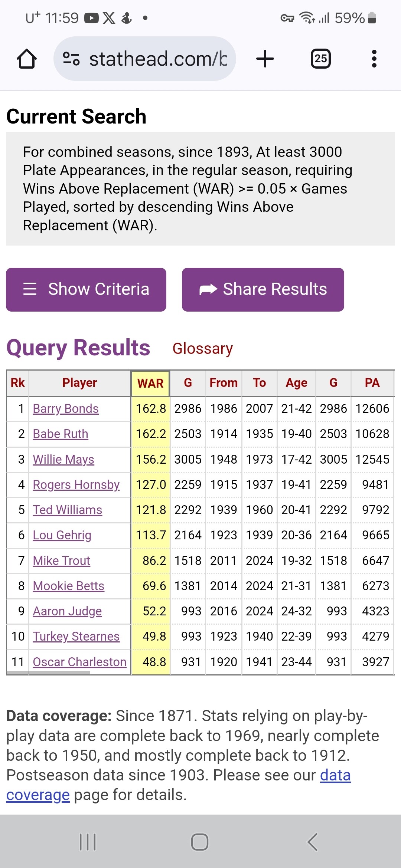Expand the Show Criteria panel
401x868 pixels.
[86, 289]
